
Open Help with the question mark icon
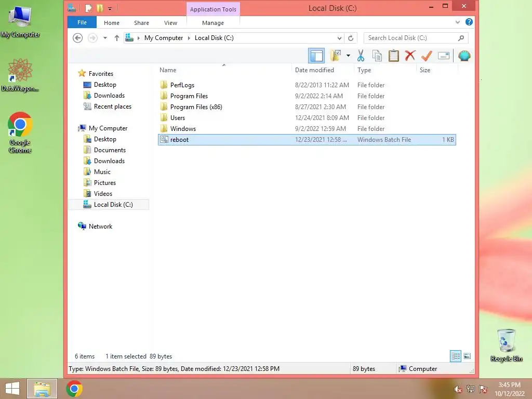tap(469, 22)
